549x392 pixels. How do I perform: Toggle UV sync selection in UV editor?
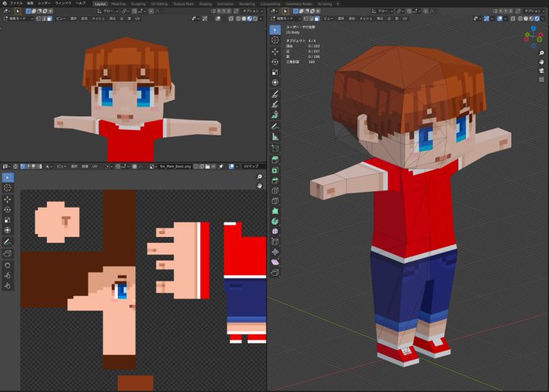[15, 166]
